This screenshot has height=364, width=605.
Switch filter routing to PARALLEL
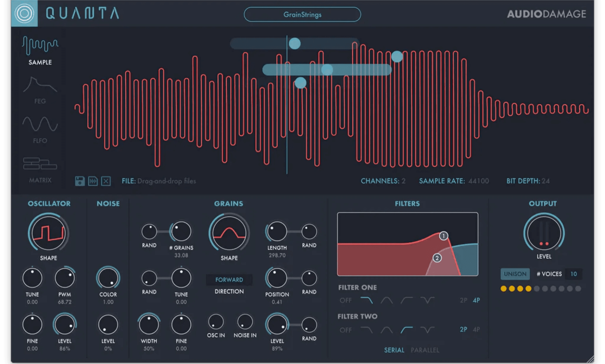[x=425, y=350]
